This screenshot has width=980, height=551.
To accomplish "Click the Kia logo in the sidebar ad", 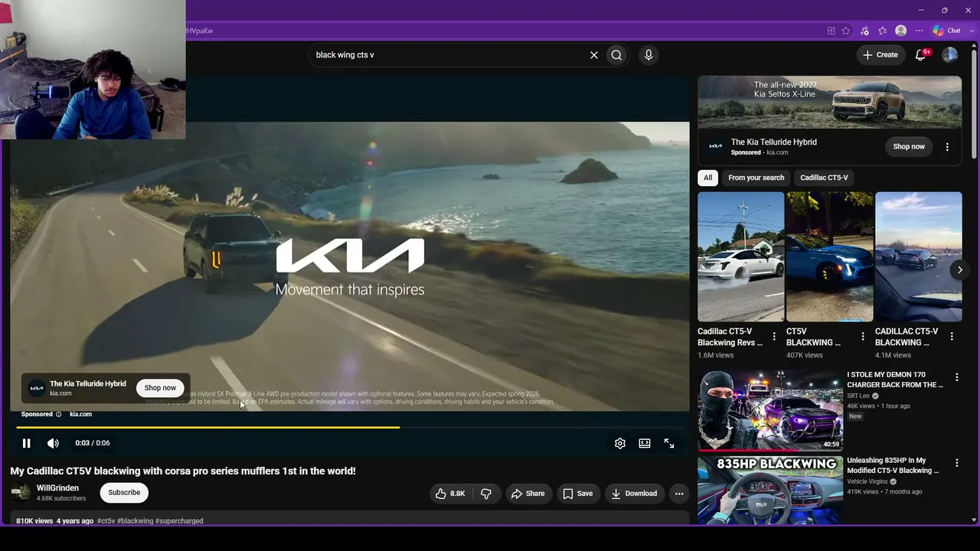I will [715, 146].
